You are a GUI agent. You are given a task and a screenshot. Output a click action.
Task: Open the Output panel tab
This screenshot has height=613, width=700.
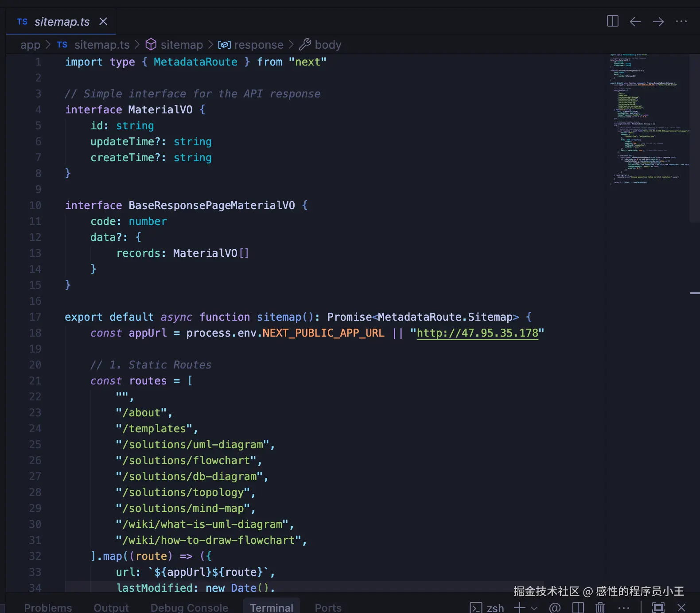coord(111,608)
